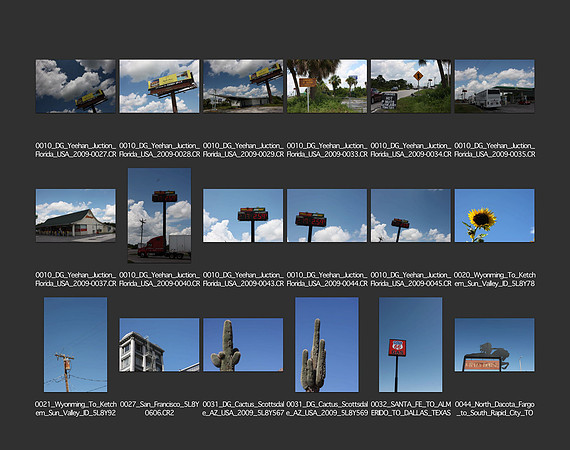
Task: Click filename ending 2009-0028.CR
Action: click(159, 150)
